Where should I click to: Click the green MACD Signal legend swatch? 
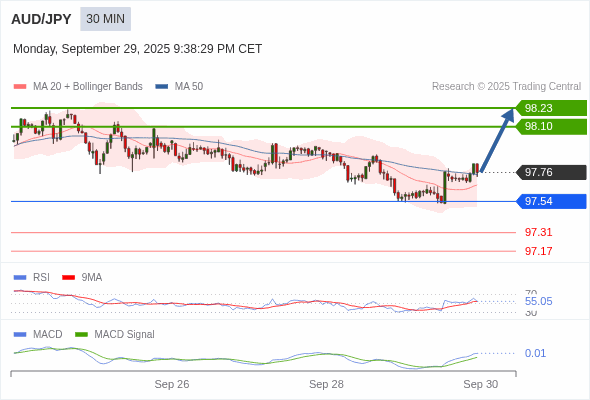click(x=81, y=335)
